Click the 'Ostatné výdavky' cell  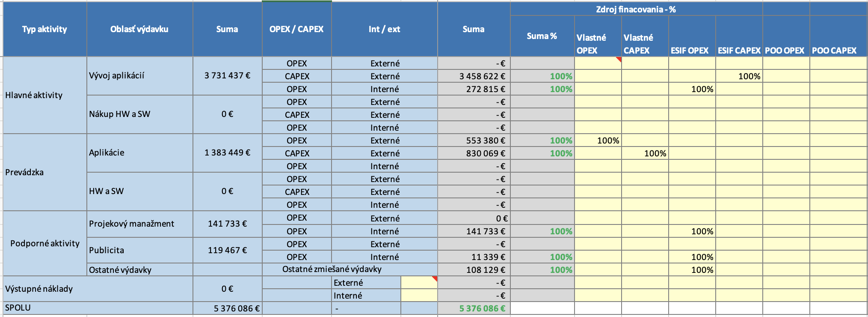coord(139,270)
